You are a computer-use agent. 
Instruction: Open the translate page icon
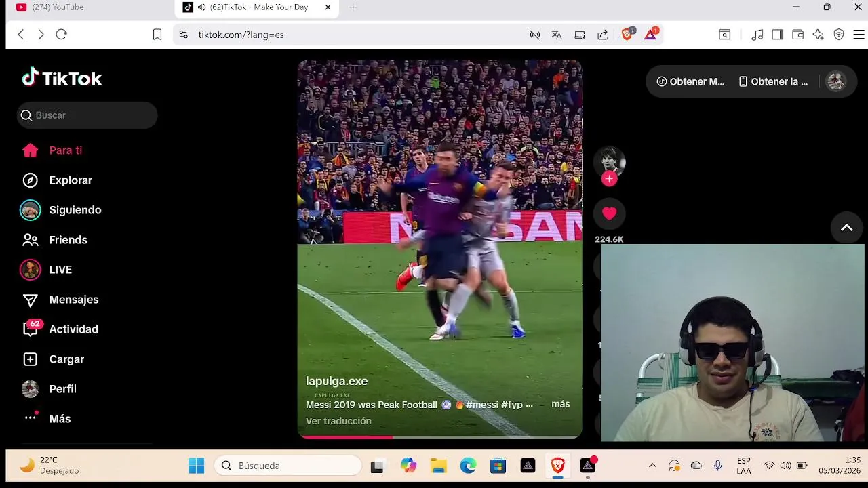(x=557, y=35)
